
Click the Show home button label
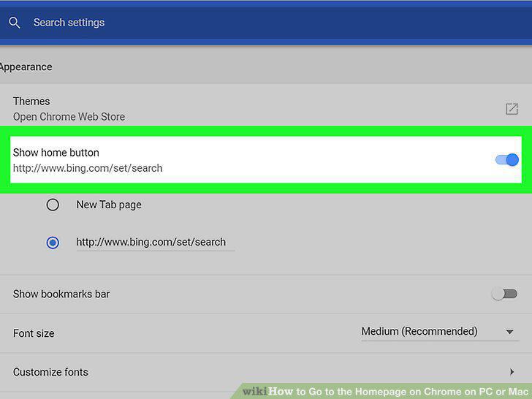coord(56,153)
